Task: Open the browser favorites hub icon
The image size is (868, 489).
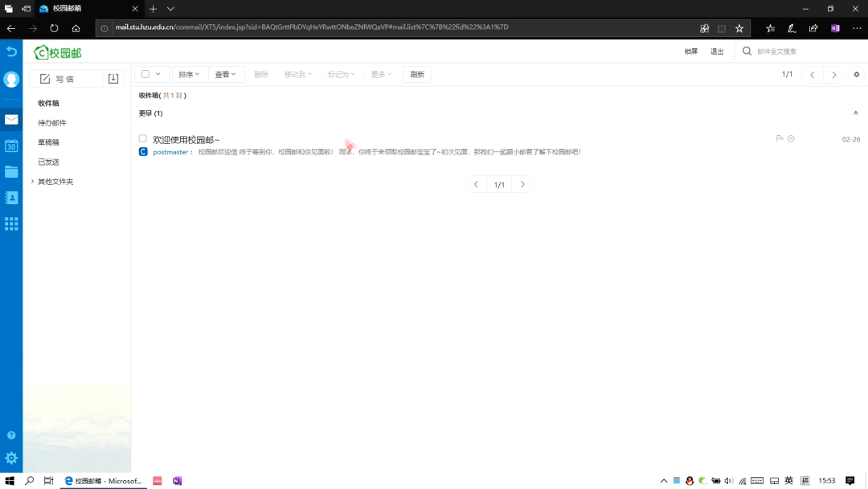Action: [x=770, y=28]
